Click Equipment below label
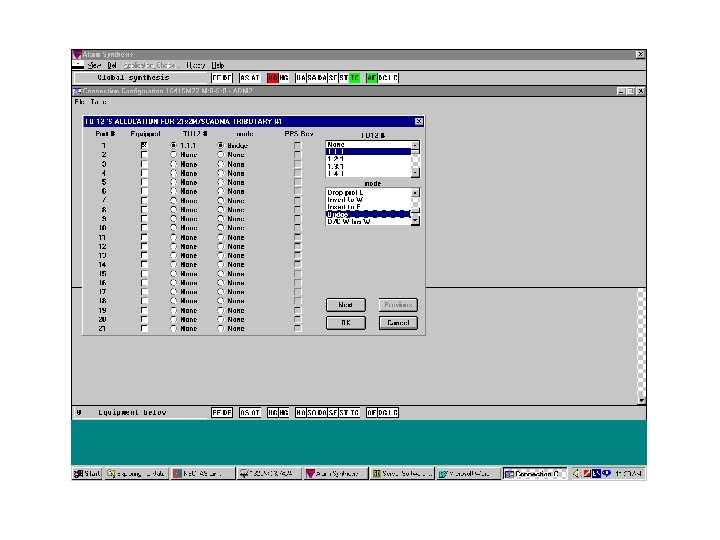The height and width of the screenshot is (540, 720). pos(132,413)
